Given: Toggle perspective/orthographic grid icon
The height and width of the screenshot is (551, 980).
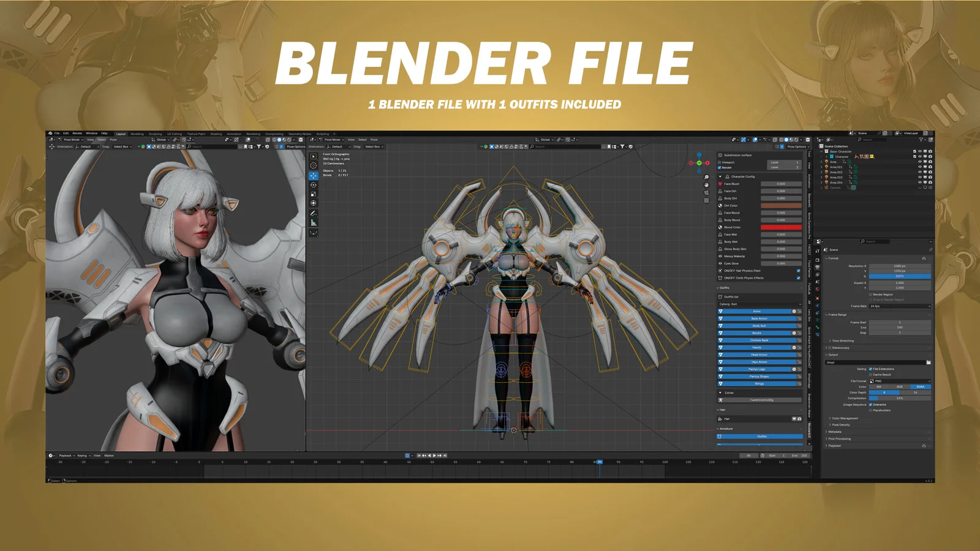Looking at the screenshot, I should (x=706, y=200).
